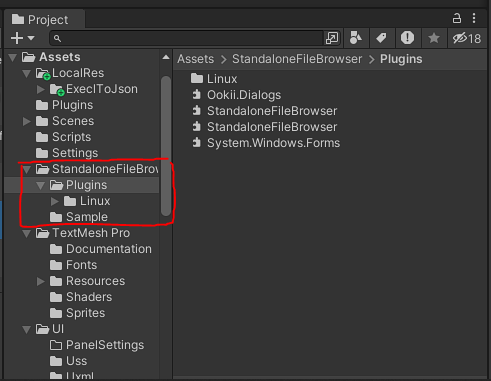The width and height of the screenshot is (491, 381).
Task: Collapse the LocalRes folder arrow
Action: tap(26, 73)
